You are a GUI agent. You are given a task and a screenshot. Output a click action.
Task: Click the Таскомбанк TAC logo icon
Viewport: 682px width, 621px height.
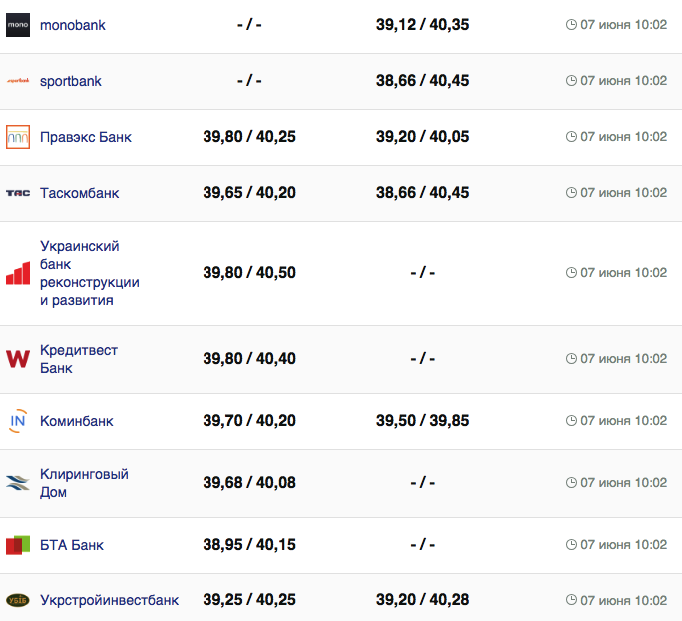pos(18,193)
